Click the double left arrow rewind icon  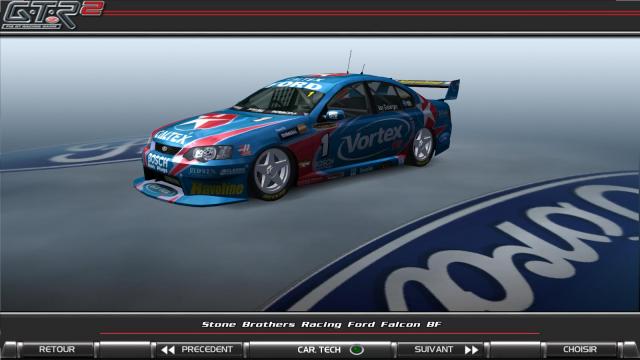tap(168, 350)
